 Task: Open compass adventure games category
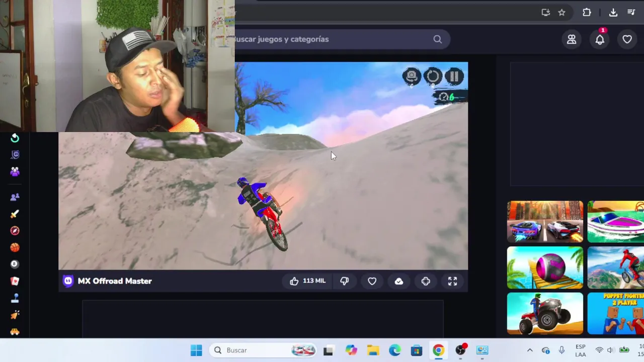point(15,231)
